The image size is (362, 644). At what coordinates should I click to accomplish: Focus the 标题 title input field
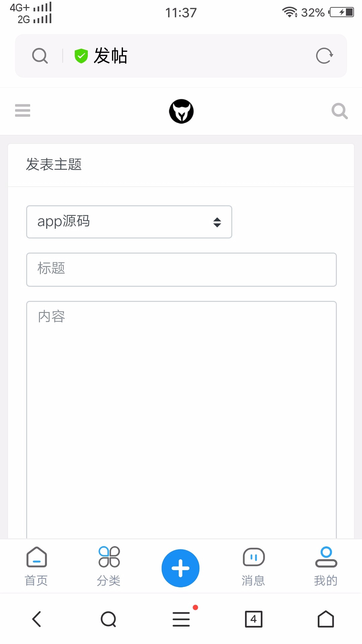pos(181,270)
